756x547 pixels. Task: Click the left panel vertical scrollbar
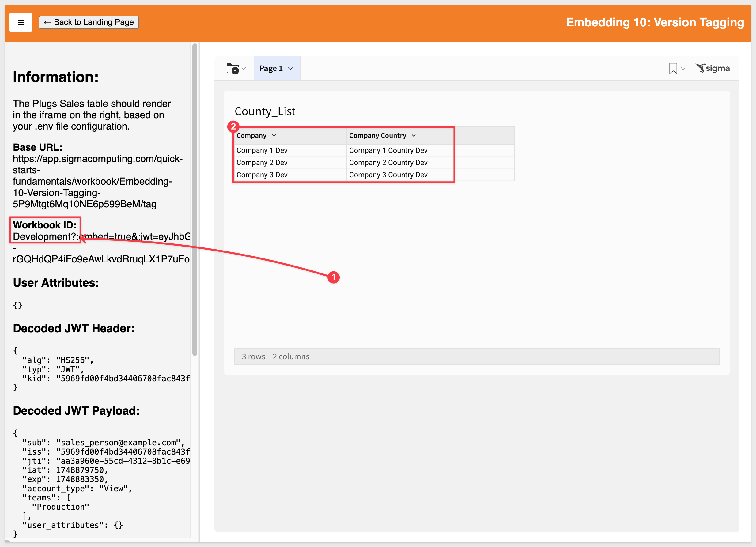click(x=195, y=200)
